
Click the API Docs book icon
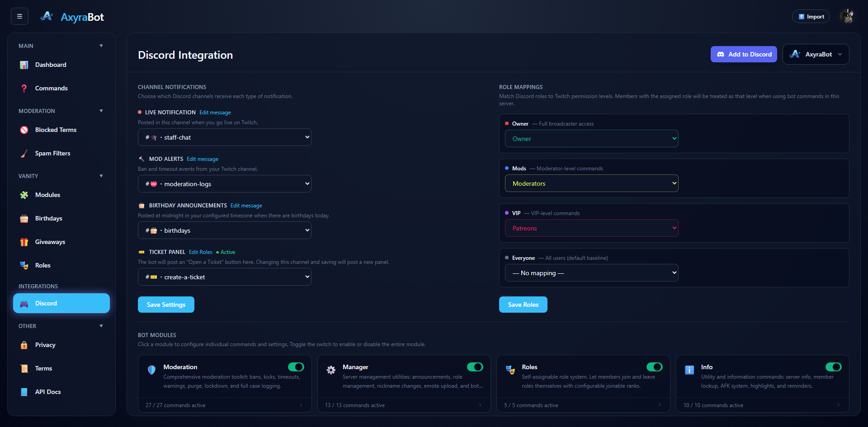point(24,392)
